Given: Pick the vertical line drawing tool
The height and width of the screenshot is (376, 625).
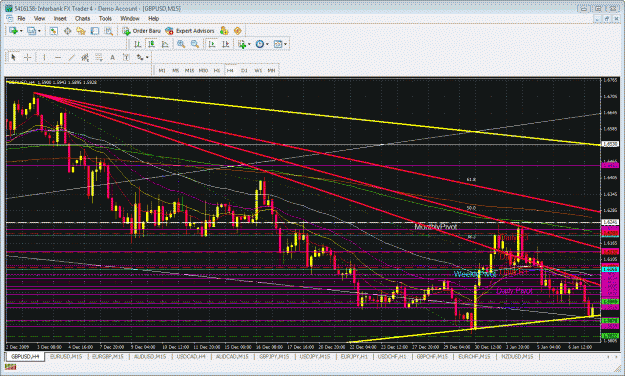Looking at the screenshot, I should [x=44, y=57].
